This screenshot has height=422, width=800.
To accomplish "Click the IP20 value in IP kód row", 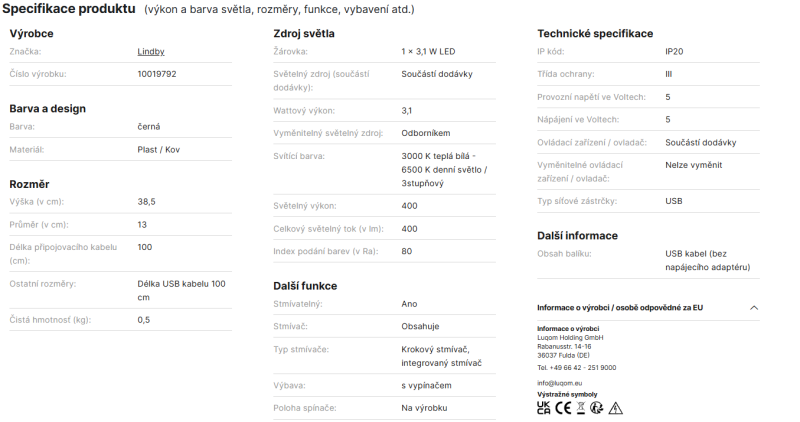I will [674, 52].
